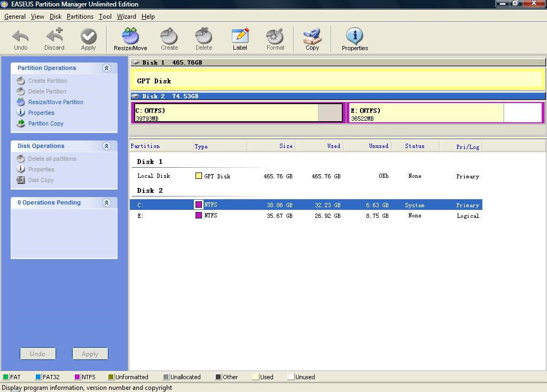Click the 38.86 GB size cell
The height and width of the screenshot is (392, 547).
pyautogui.click(x=279, y=205)
